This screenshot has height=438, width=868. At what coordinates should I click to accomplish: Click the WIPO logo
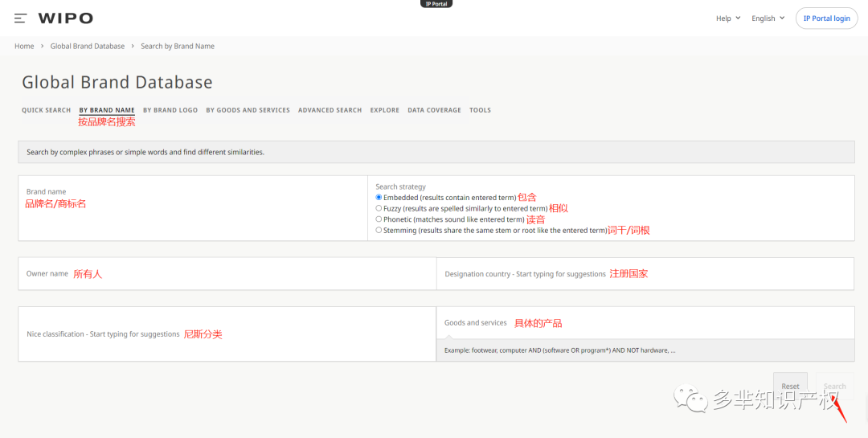pos(65,18)
